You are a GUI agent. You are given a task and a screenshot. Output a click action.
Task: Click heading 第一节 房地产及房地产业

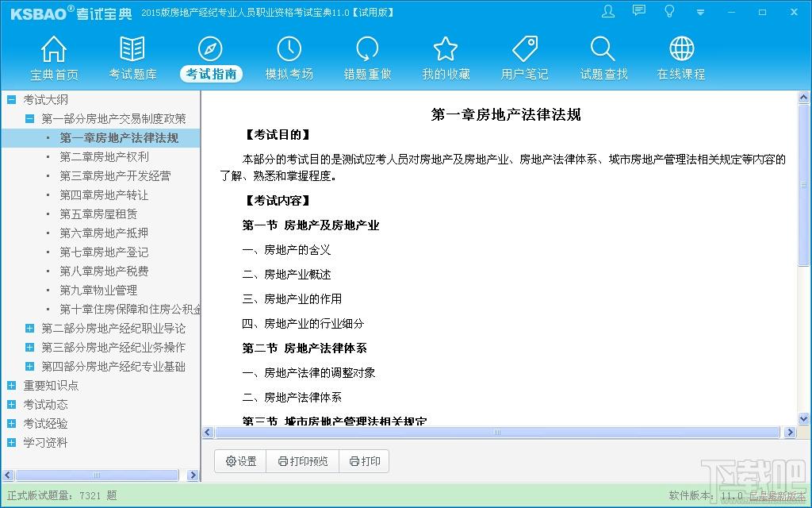tap(311, 225)
